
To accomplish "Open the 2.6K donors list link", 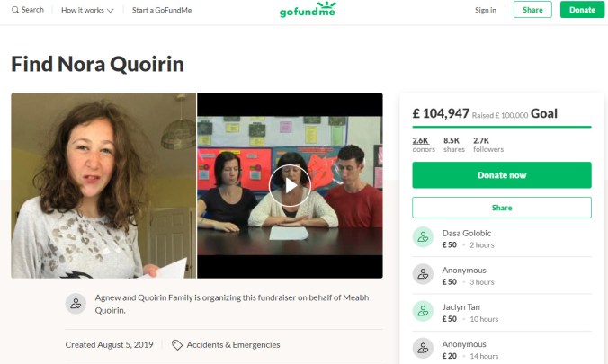I will click(x=424, y=145).
